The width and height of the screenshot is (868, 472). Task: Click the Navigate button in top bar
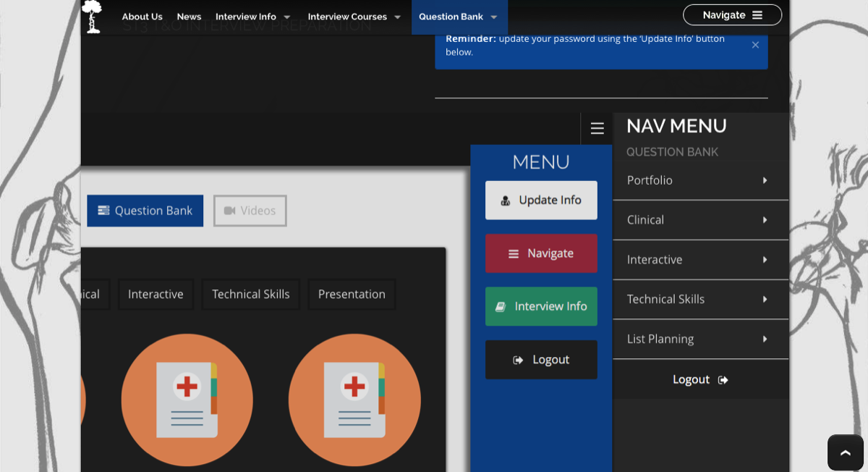click(x=732, y=15)
